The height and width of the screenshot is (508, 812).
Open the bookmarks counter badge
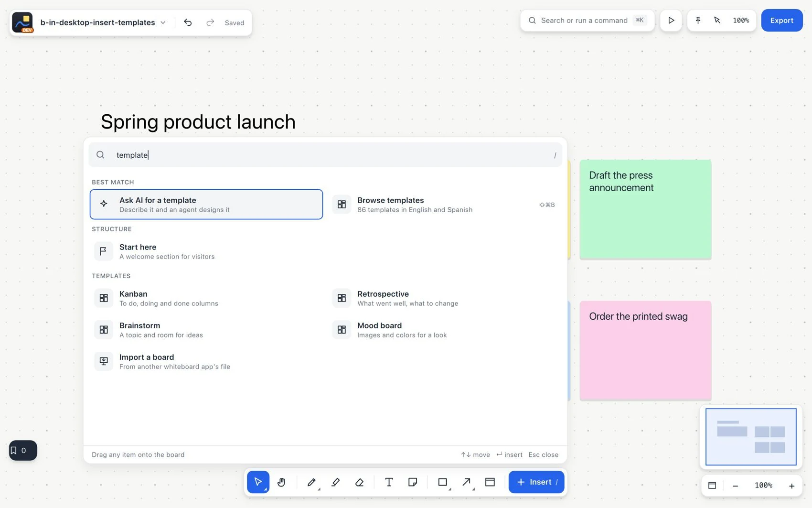(23, 450)
